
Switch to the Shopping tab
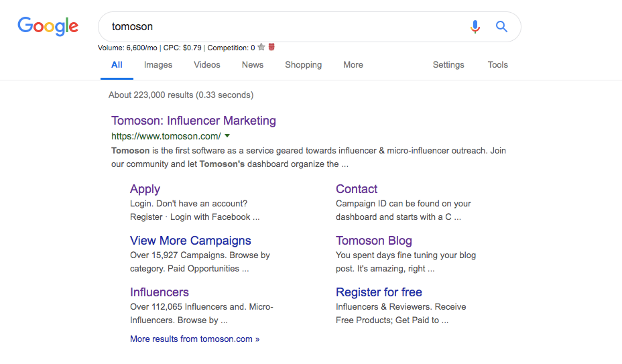pos(303,65)
